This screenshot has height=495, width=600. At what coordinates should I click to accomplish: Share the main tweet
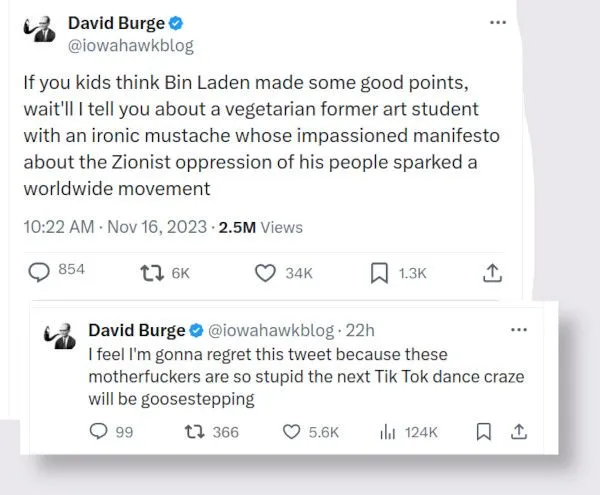coord(491,272)
